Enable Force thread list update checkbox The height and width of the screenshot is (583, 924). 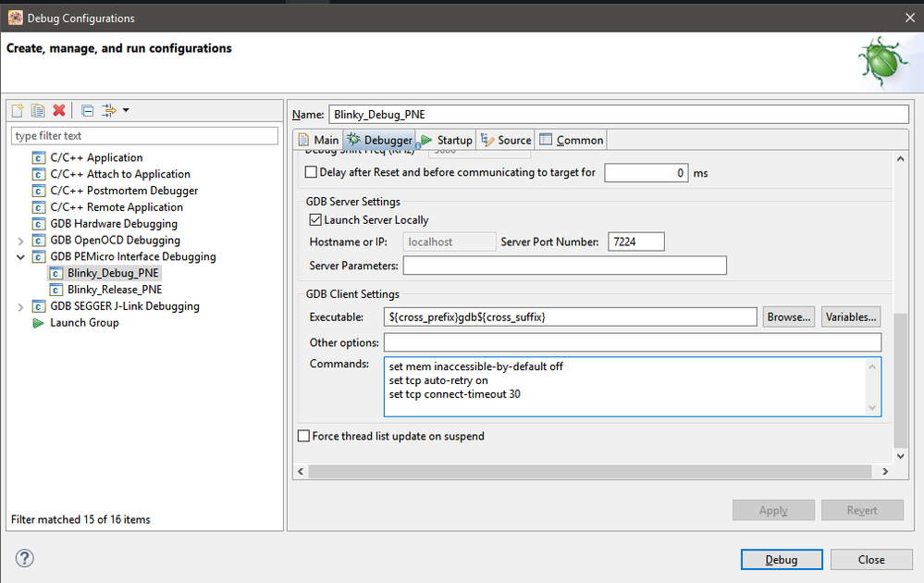(x=304, y=436)
